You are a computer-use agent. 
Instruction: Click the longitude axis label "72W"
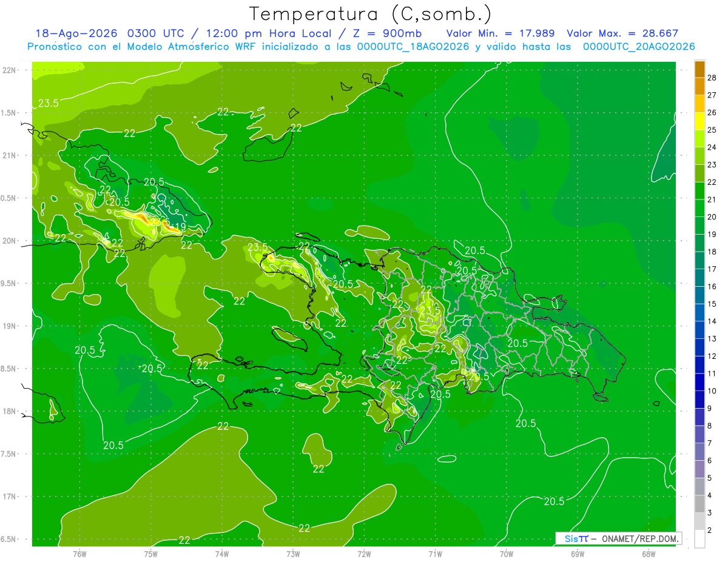coord(364,554)
